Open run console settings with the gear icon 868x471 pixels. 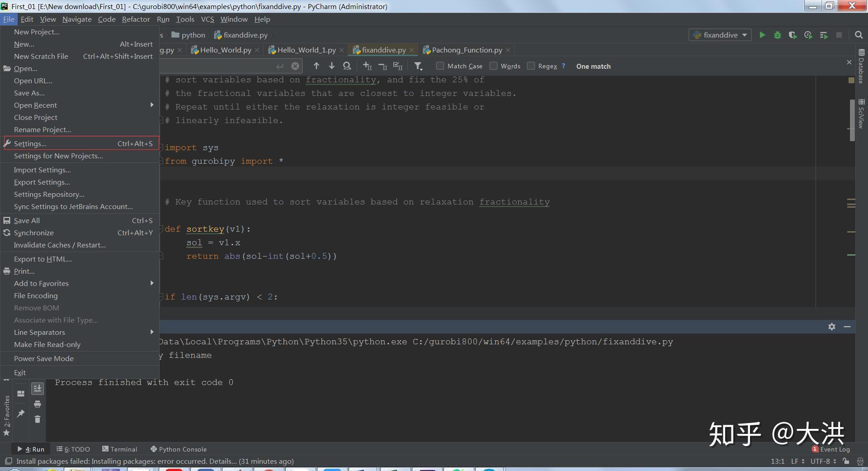tap(832, 327)
